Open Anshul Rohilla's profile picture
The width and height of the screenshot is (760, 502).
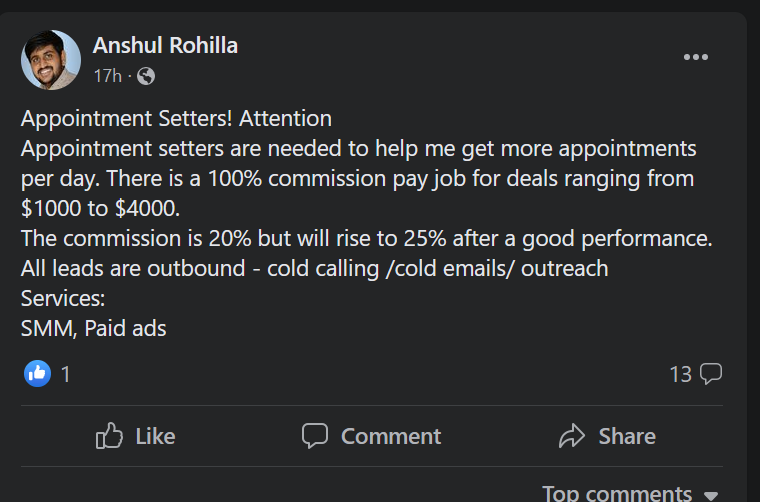click(x=51, y=60)
